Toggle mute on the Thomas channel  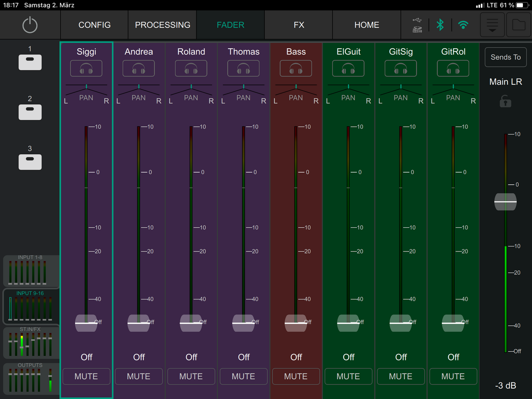tap(244, 376)
